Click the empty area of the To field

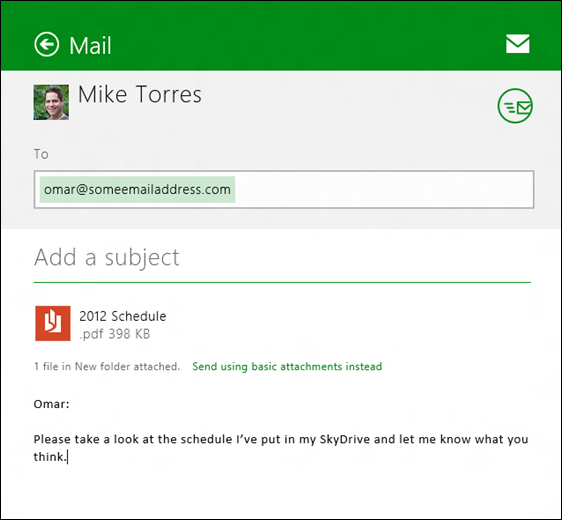[x=384, y=189]
